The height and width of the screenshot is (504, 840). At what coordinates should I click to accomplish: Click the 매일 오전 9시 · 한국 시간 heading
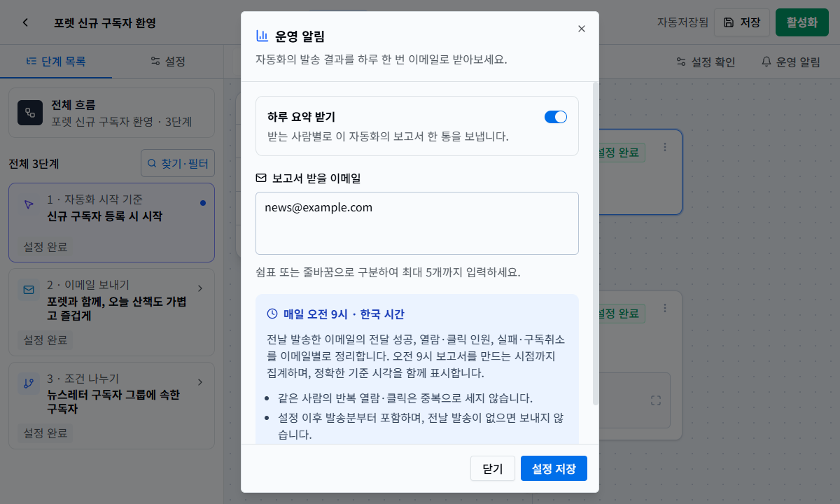point(344,314)
